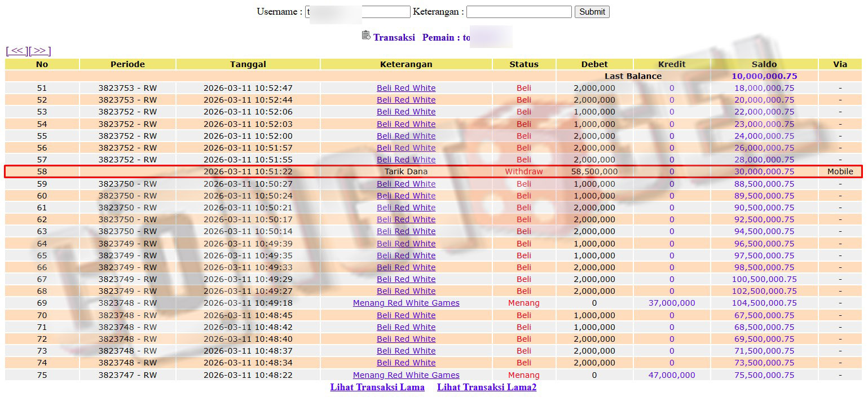868x401 pixels.
Task: Click the Last Balance amount 10,000,000.75
Action: [x=764, y=76]
